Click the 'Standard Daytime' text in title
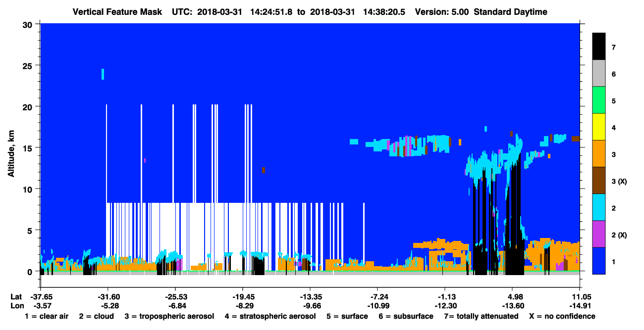This screenshot has width=644, height=330. [x=510, y=12]
